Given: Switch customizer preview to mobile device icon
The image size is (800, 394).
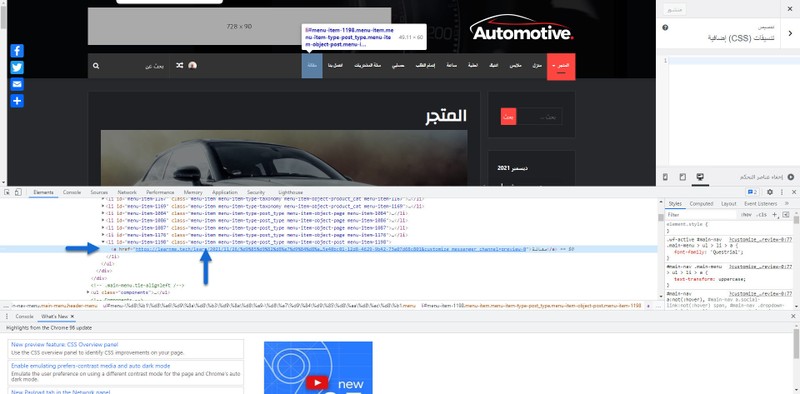Looking at the screenshot, I should click(665, 177).
